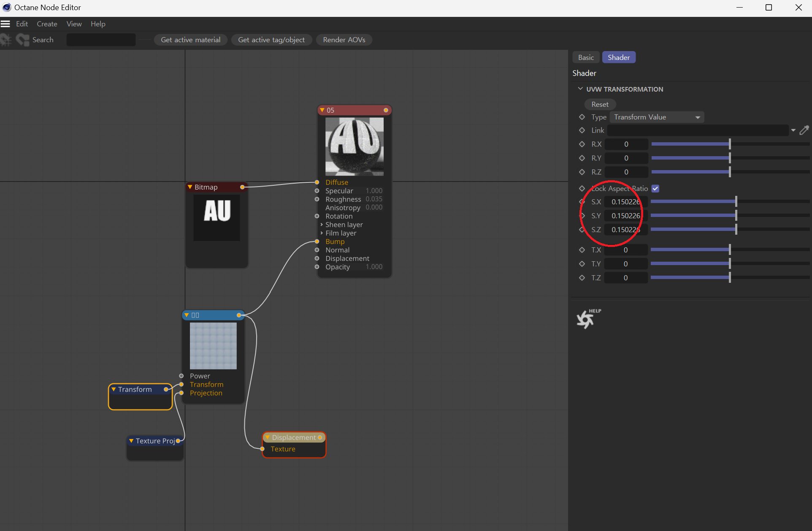This screenshot has width=812, height=531.
Task: Click the Search input field
Action: [101, 40]
